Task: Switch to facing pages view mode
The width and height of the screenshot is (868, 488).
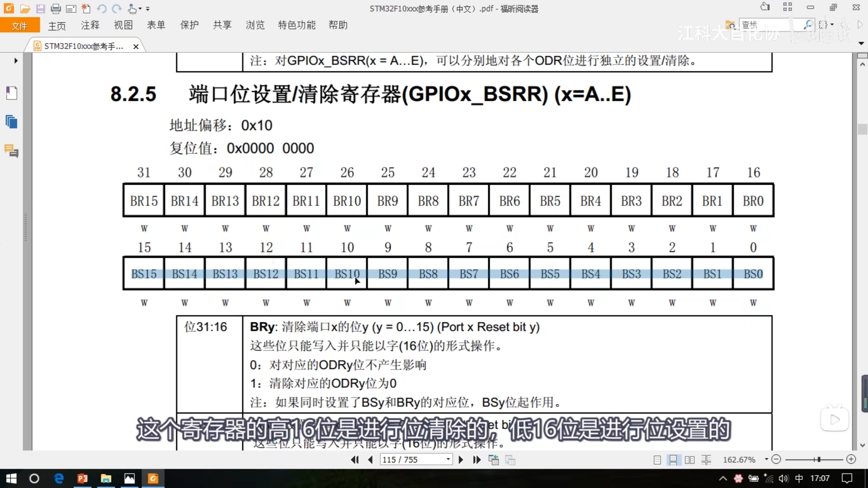Action: 689,460
